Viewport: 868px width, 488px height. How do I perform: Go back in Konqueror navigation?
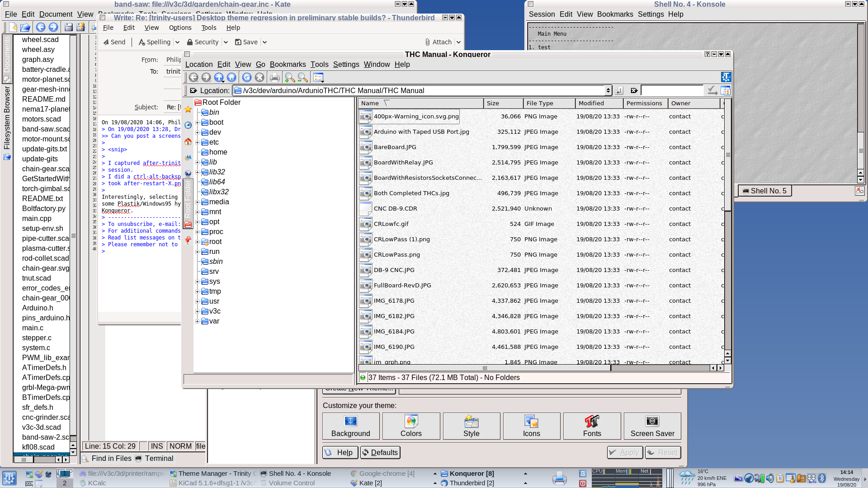coord(193,77)
